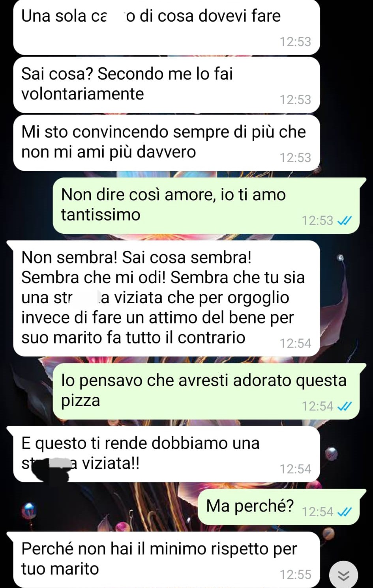Tap the 12:55 timestamp on last message
Viewport: 373px width, 588px height.
pos(295,575)
